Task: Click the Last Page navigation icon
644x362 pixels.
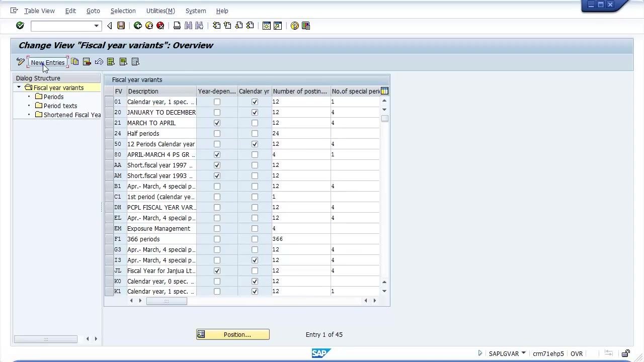Action: (250, 26)
